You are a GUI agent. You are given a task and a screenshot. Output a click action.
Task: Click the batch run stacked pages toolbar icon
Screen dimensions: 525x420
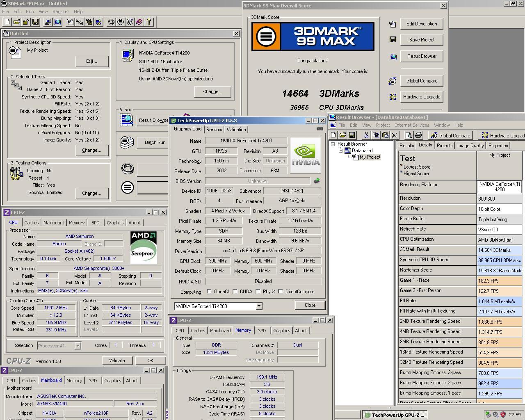(x=130, y=22)
